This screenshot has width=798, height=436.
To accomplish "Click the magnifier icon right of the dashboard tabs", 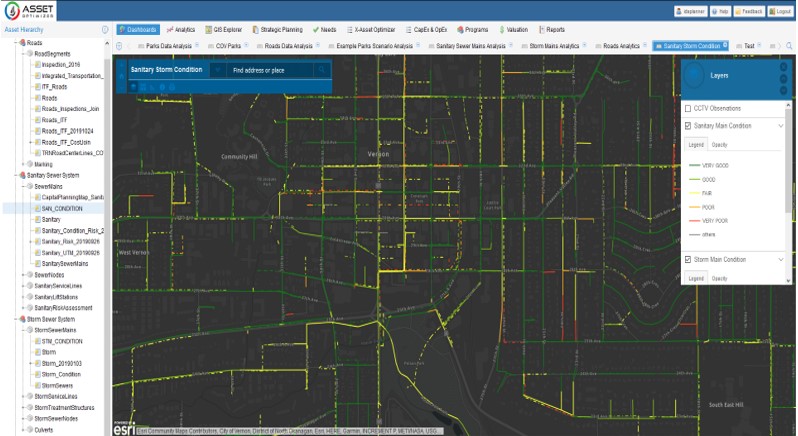I will point(790,46).
